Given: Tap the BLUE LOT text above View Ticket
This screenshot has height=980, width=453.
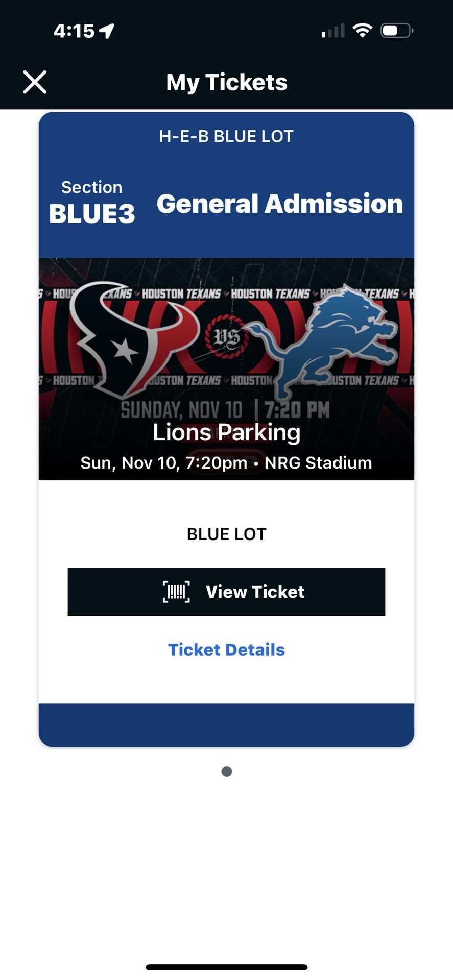Looking at the screenshot, I should 226,534.
